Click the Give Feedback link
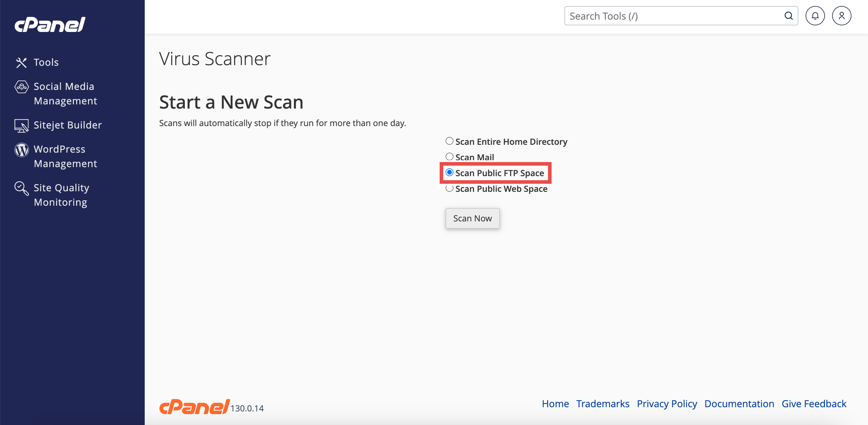The width and height of the screenshot is (868, 425). point(813,403)
